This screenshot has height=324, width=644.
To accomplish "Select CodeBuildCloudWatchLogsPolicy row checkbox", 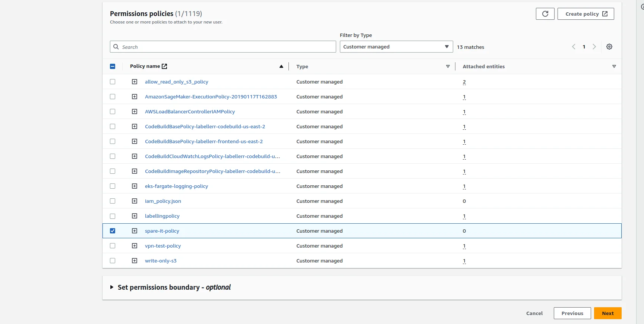I will (113, 156).
